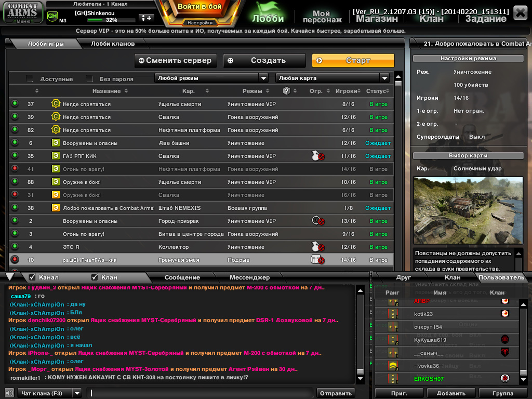Screen dimensions: 532x399
Task: Click clan emblem next to ERKOSH07
Action: point(505,378)
